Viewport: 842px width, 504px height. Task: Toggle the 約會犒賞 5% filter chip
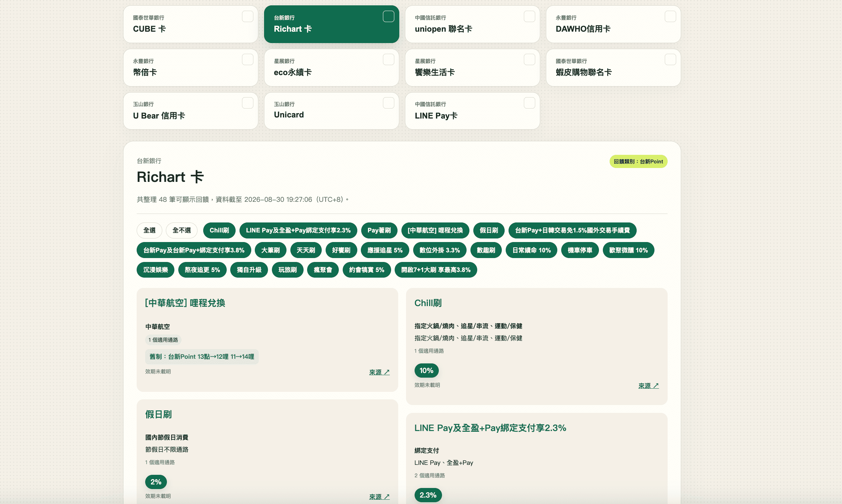367,270
